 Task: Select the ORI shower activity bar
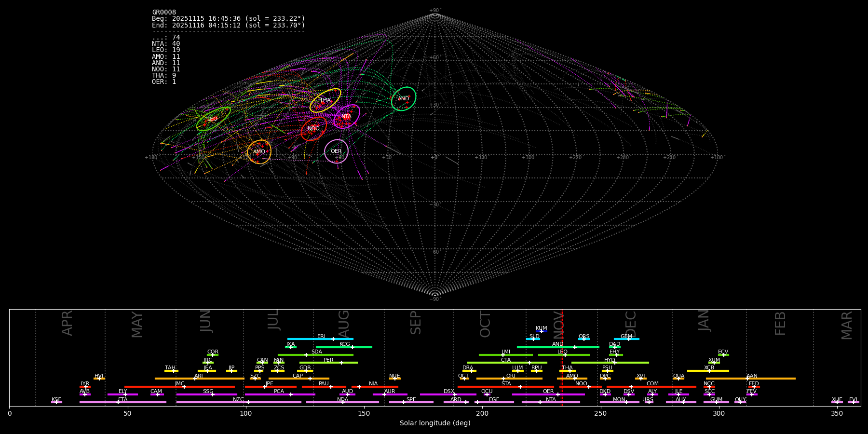click(509, 379)
